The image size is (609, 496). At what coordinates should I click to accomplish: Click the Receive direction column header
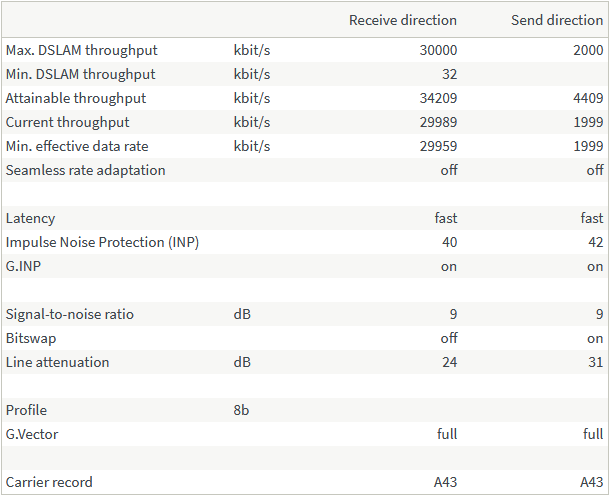coord(402,20)
